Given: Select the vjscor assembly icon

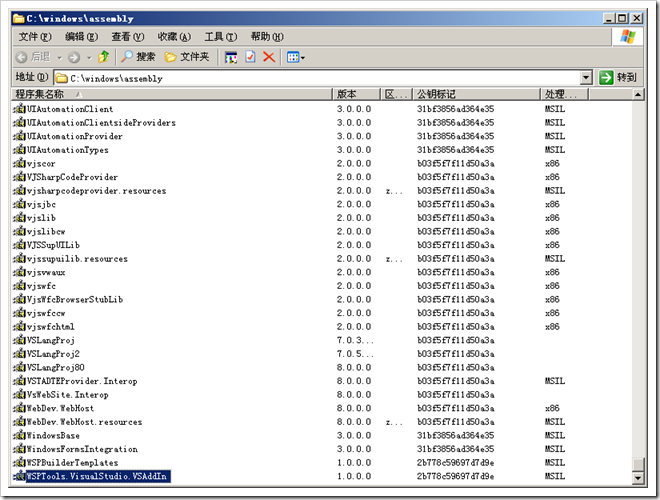Looking at the screenshot, I should [x=19, y=163].
